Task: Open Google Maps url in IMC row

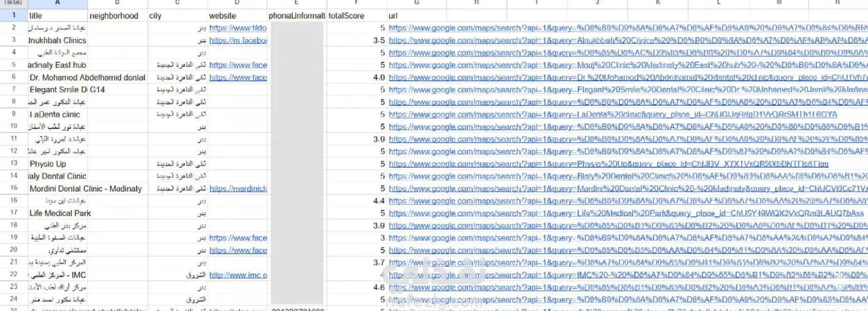Action: (x=628, y=275)
